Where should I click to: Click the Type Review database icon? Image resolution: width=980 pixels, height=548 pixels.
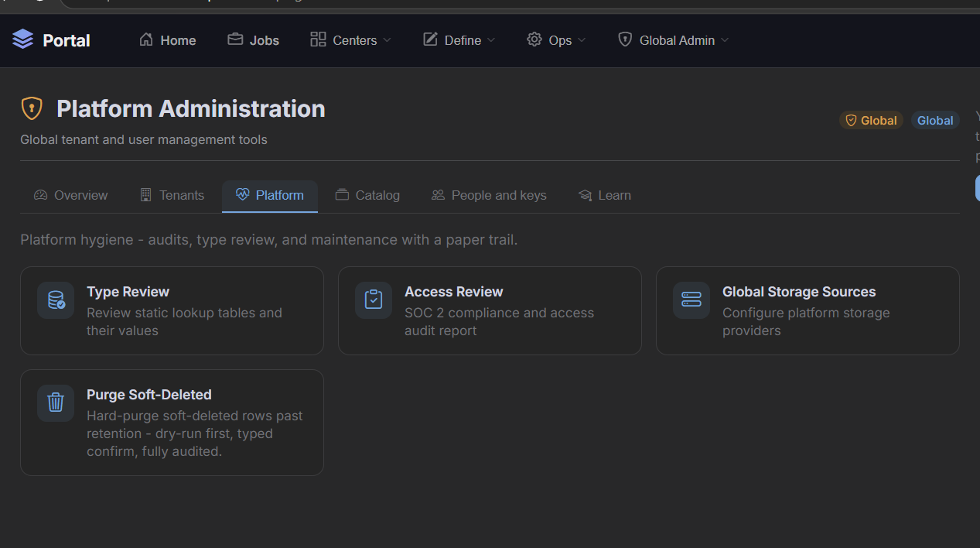point(56,300)
